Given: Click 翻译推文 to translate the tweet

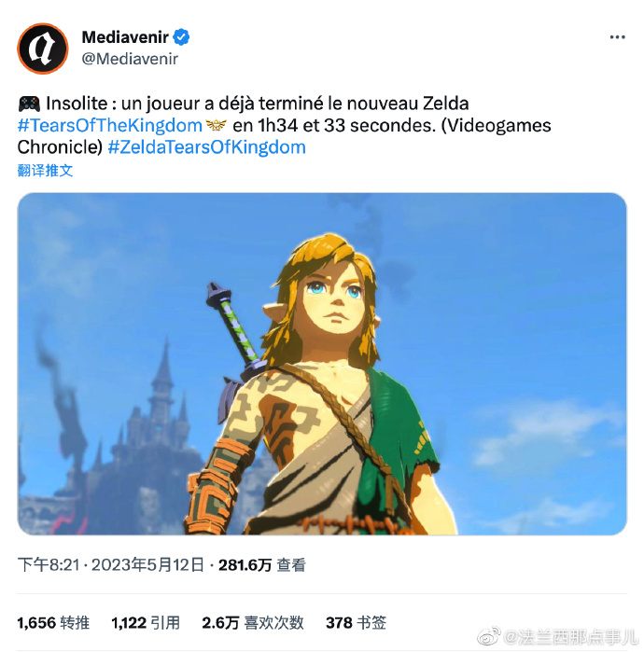Looking at the screenshot, I should coord(46,171).
